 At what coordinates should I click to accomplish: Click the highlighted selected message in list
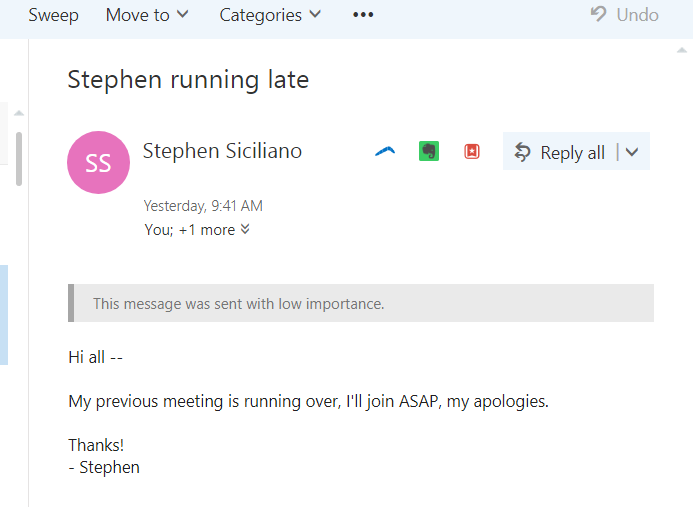pyautogui.click(x=4, y=315)
